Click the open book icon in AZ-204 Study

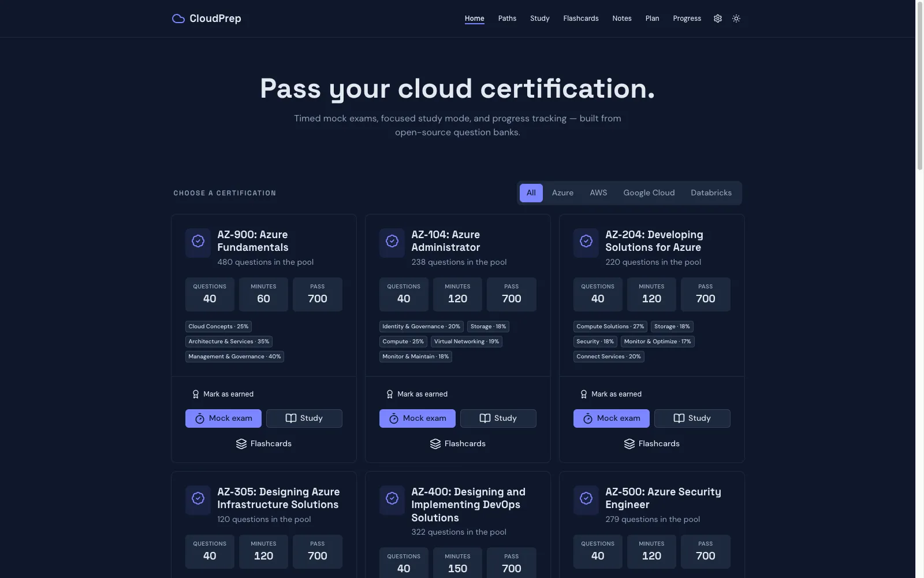pyautogui.click(x=679, y=418)
